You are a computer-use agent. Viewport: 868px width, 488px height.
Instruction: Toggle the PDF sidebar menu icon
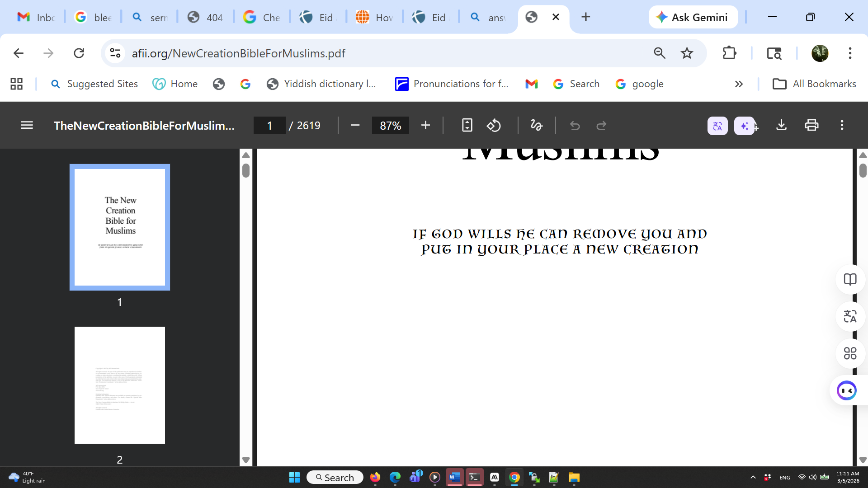pos(27,125)
